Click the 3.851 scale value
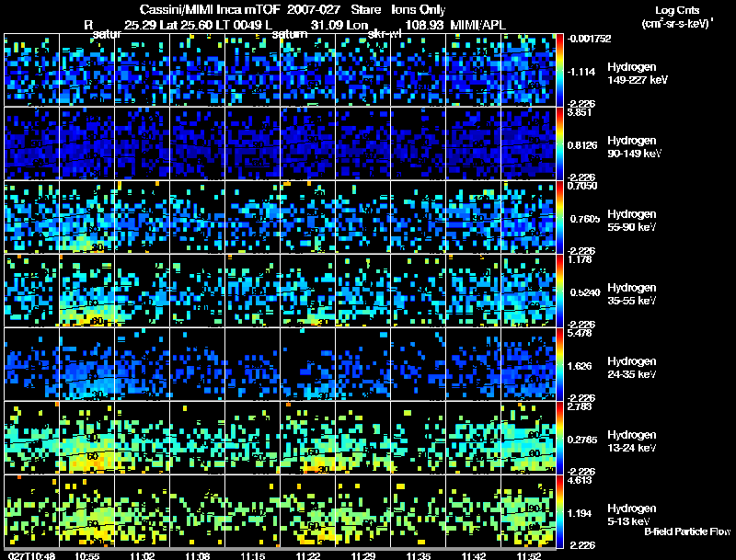 pyautogui.click(x=579, y=112)
